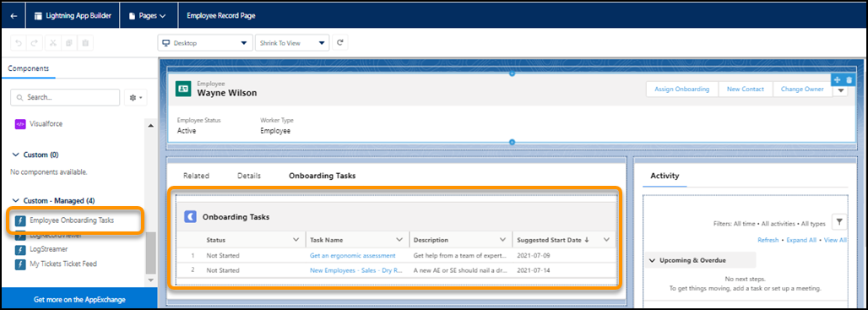Screen dimensions: 868x310
Task: Focus the component Search field
Action: click(x=65, y=97)
